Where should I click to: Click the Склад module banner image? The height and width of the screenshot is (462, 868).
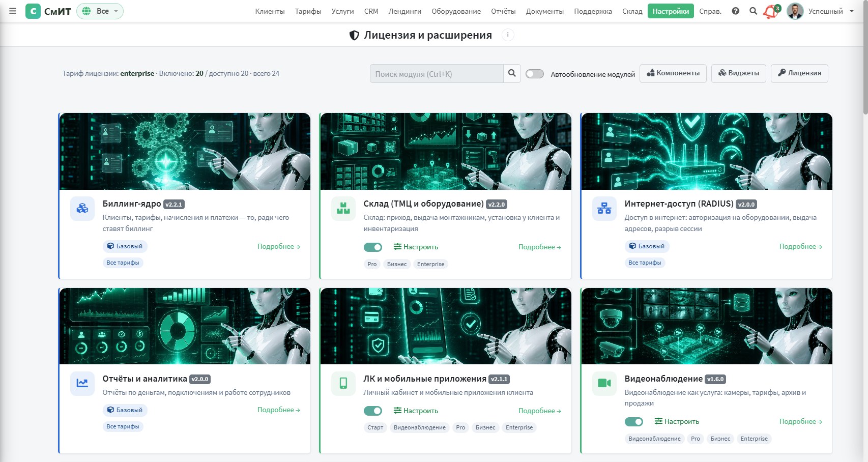tap(446, 152)
